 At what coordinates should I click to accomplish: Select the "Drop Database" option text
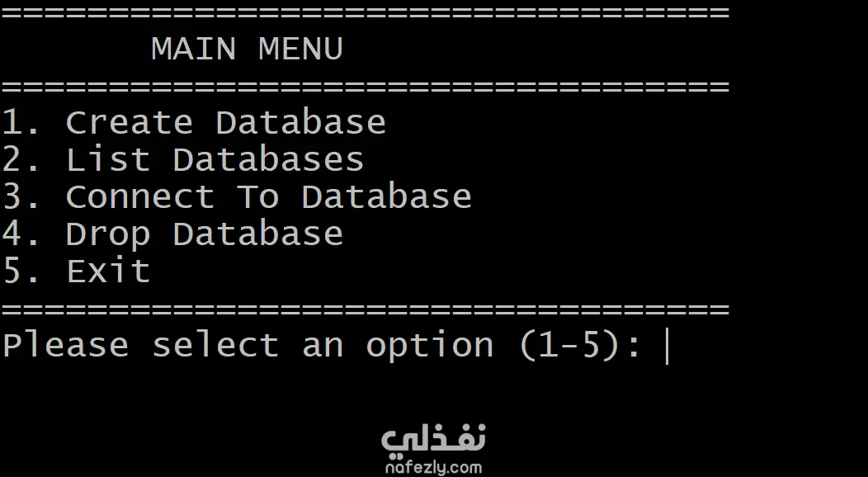point(204,234)
